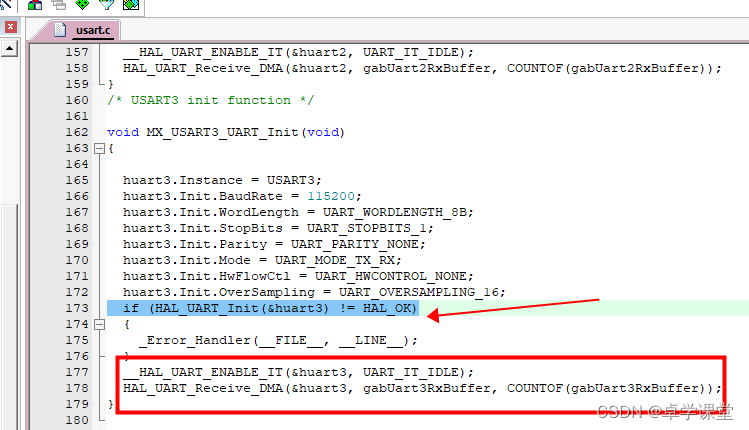
Task: Click COUNTOF(gabUart2RxBuffer) on line 158
Action: click(606, 68)
